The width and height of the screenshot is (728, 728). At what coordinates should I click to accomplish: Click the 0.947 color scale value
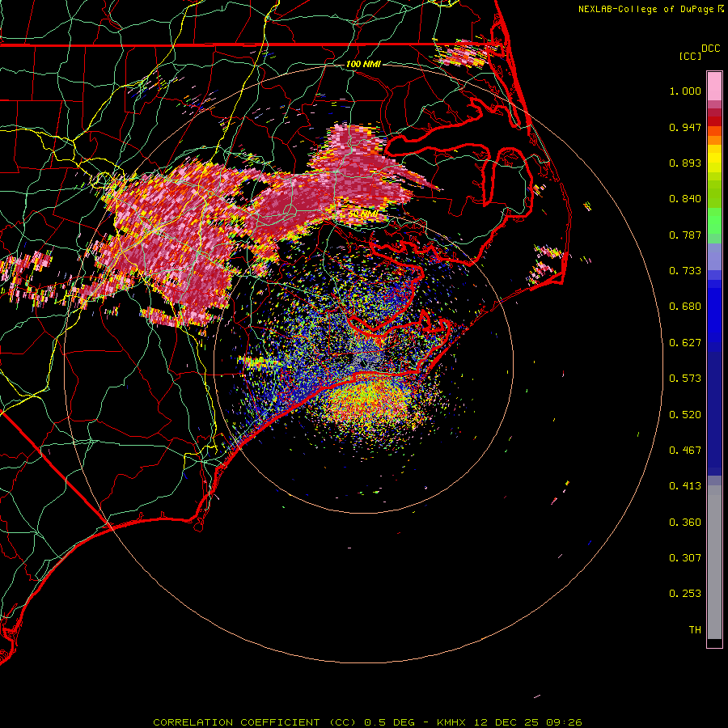click(685, 127)
